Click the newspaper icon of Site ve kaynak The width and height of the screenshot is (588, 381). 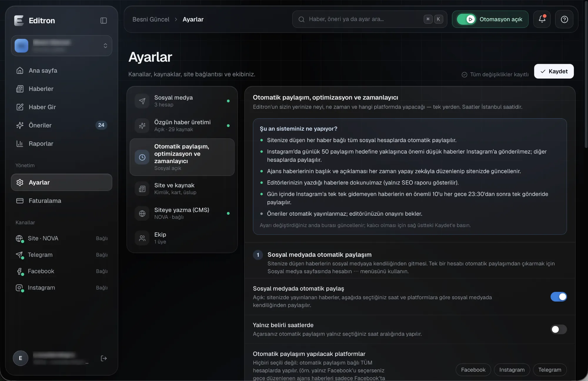pos(142,189)
